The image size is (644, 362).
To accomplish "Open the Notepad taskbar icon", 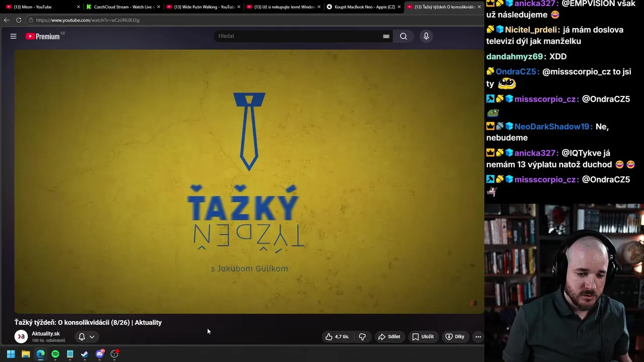I will [70, 354].
